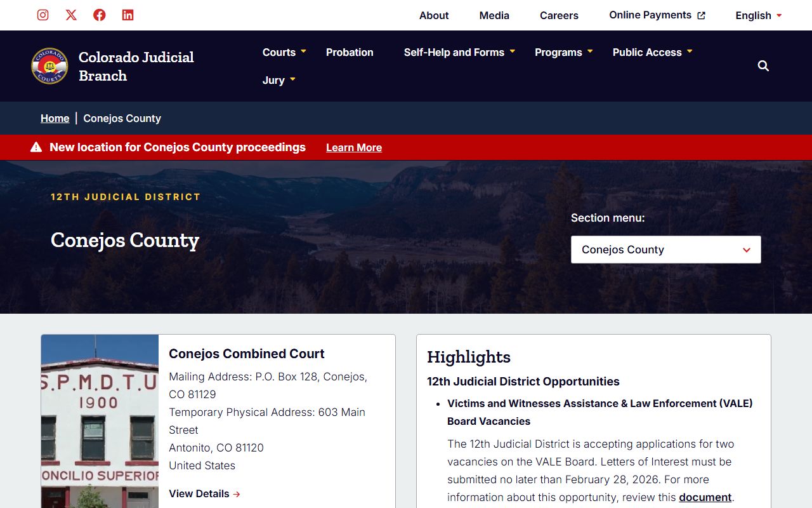This screenshot has width=812, height=508.
Task: Expand the Programs menu arrow
Action: [x=590, y=51]
